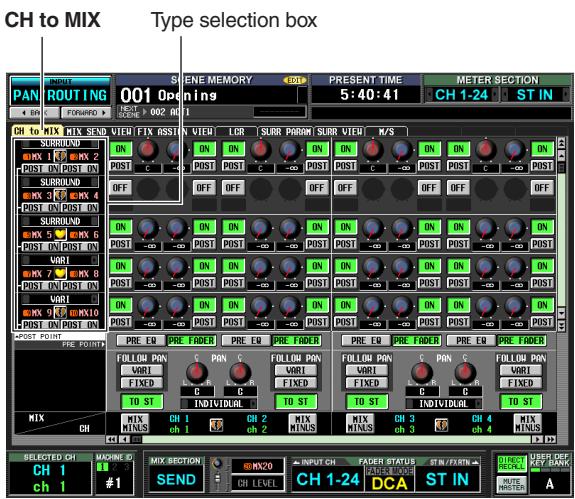
Task: Click the pair icon between CH 3 and CH 4
Action: [x=441, y=425]
